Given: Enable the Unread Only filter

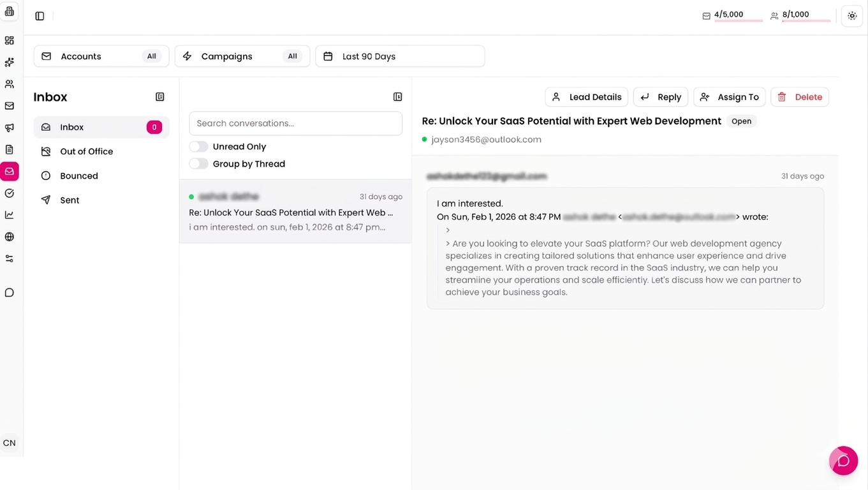Looking at the screenshot, I should [198, 146].
